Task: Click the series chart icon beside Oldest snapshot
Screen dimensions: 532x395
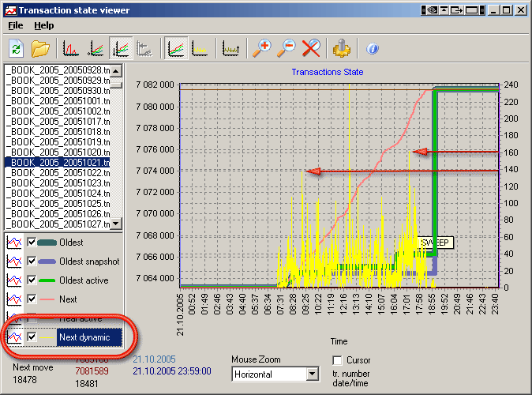Action: (x=14, y=261)
